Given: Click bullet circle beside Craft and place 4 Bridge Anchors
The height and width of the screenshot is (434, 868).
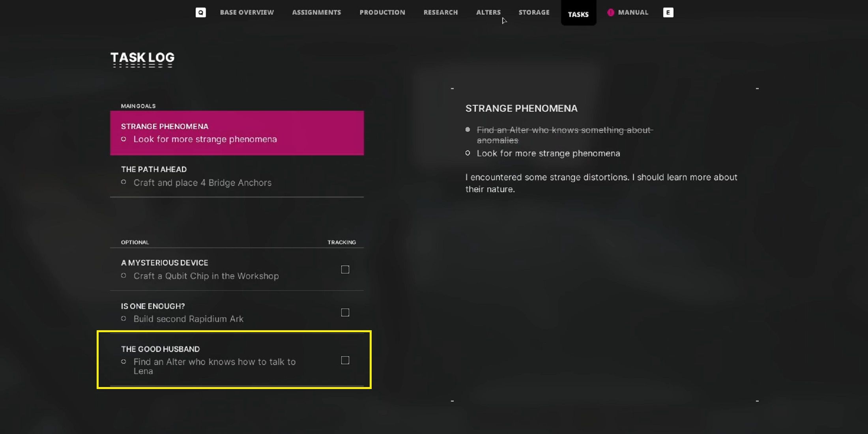Looking at the screenshot, I should click(x=123, y=182).
